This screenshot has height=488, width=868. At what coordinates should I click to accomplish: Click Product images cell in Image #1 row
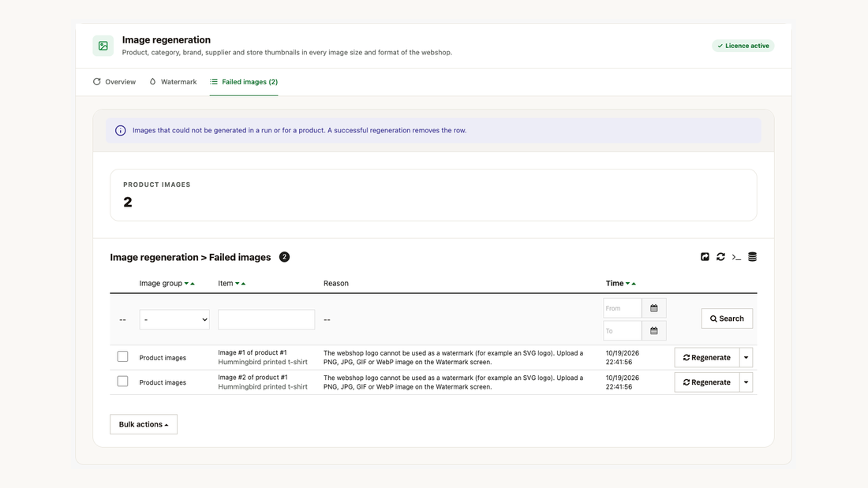pos(163,358)
